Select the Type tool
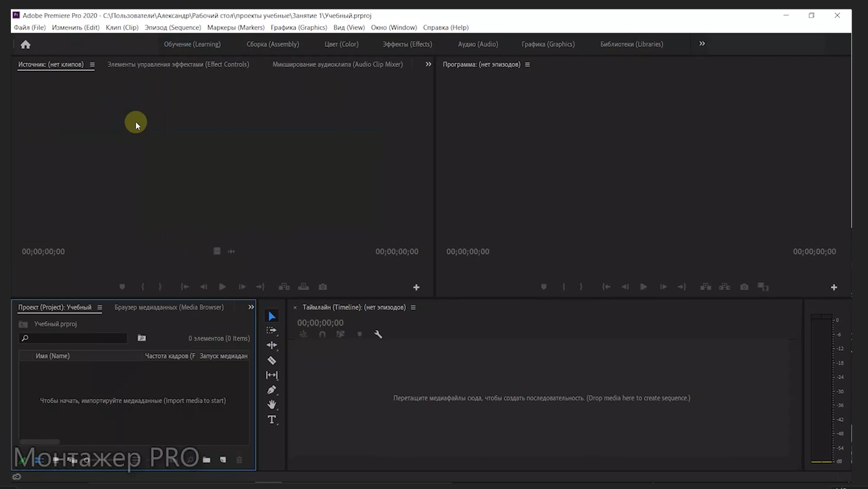Screen dimensions: 868x489 click(272, 420)
